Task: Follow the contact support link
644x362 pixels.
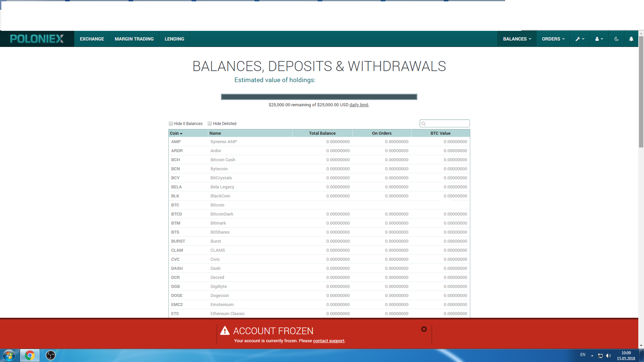Action: tap(328, 341)
